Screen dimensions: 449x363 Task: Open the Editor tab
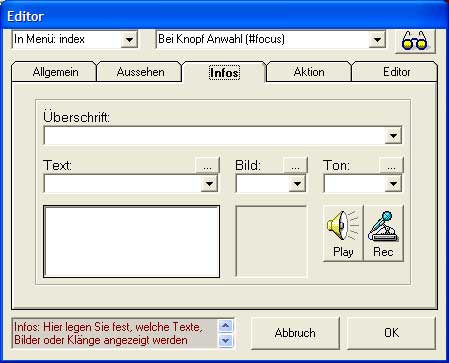396,72
